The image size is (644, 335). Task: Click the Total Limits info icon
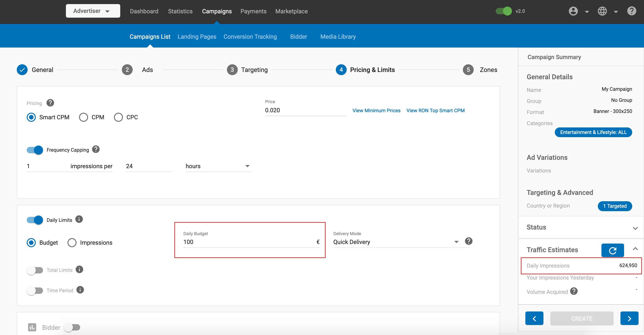click(79, 270)
